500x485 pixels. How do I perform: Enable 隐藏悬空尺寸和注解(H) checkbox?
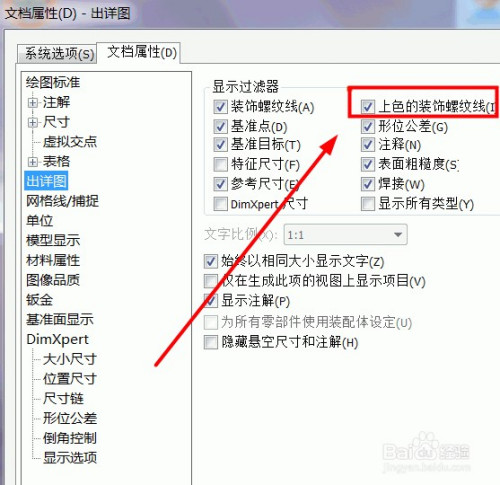tap(211, 342)
